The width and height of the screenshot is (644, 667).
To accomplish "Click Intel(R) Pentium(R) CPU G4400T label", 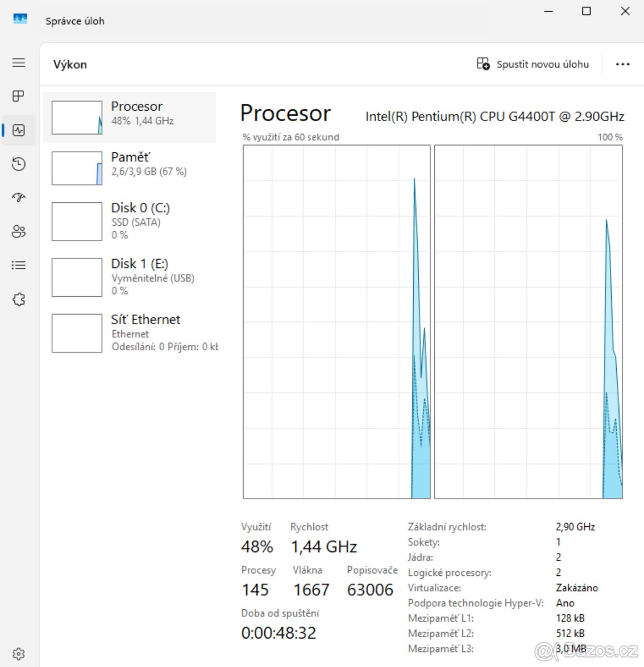I will (495, 116).
